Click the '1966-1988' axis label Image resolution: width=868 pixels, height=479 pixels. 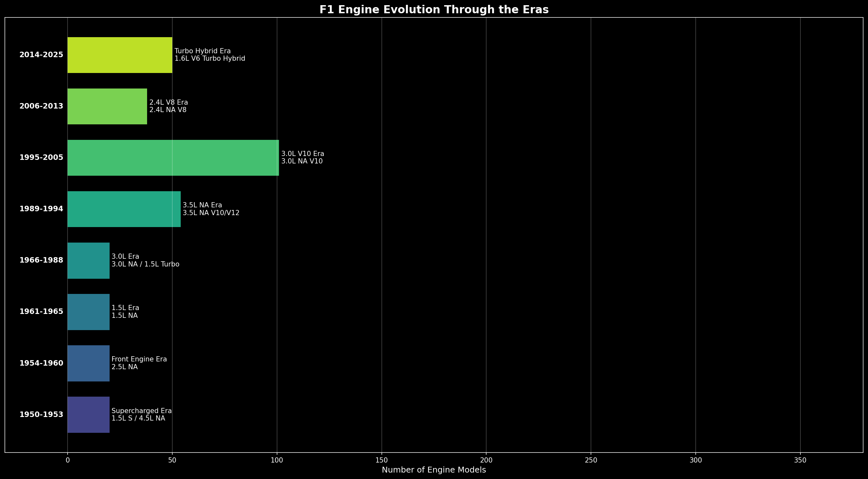(x=41, y=260)
